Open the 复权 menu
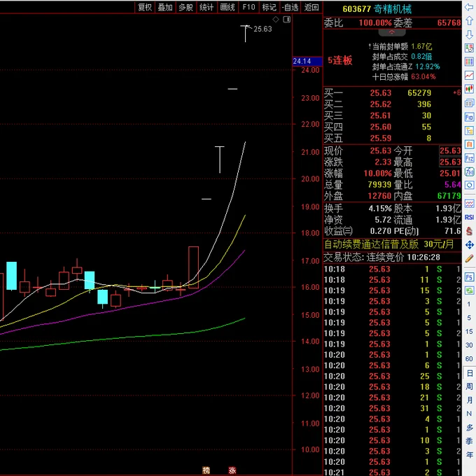Image resolution: width=476 pixels, height=476 pixels. click(x=145, y=7)
